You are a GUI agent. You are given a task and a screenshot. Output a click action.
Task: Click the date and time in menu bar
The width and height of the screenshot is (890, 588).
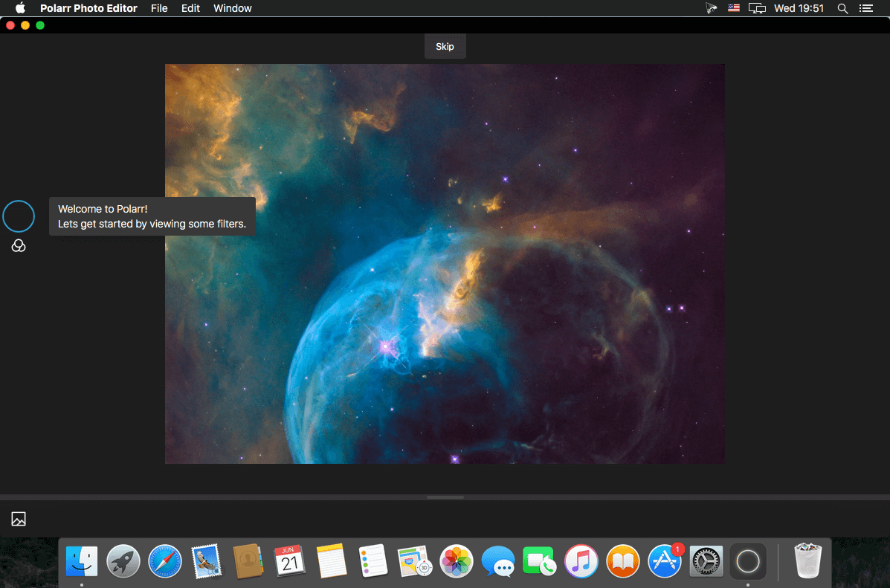click(x=799, y=8)
